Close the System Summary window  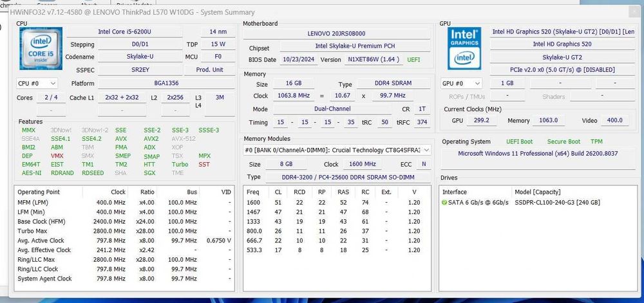[x=634, y=12]
